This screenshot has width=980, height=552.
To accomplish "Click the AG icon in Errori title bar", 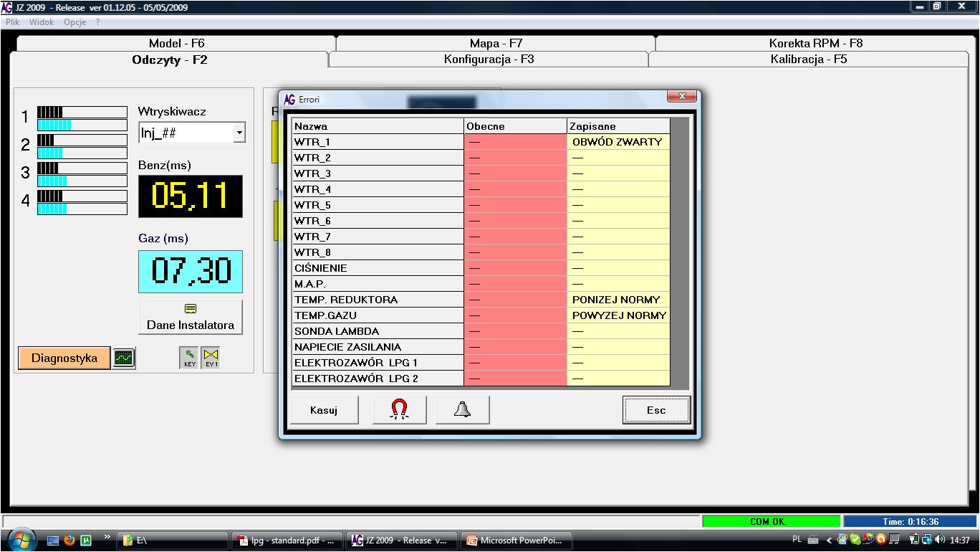I will pyautogui.click(x=289, y=99).
